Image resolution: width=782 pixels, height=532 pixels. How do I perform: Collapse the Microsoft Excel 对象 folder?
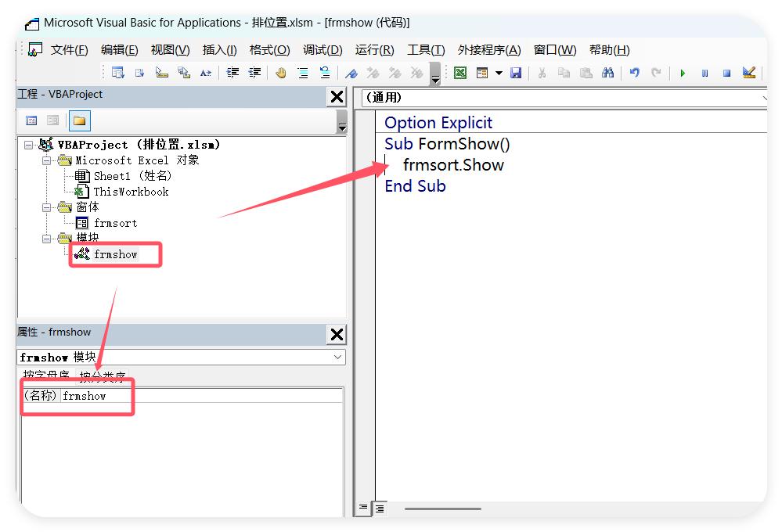click(x=46, y=160)
